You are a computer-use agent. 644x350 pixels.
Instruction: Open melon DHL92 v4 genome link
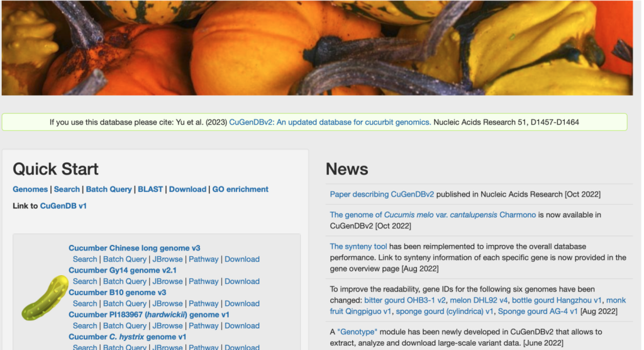[479, 300]
